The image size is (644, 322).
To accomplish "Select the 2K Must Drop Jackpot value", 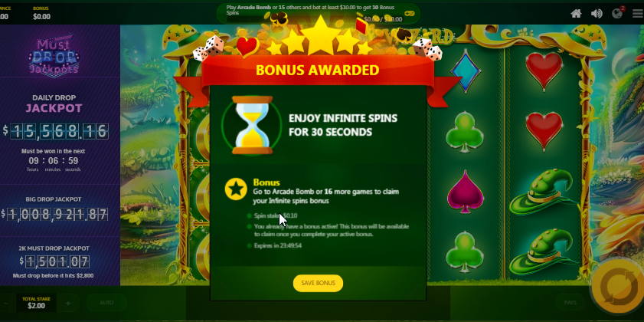I will [54, 261].
